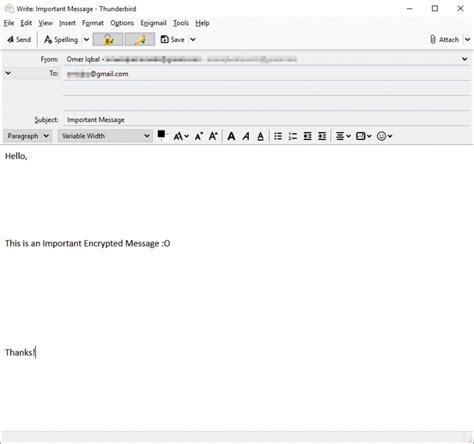The image size is (474, 444).
Task: Expand the From identity dropdown
Action: tap(464, 59)
